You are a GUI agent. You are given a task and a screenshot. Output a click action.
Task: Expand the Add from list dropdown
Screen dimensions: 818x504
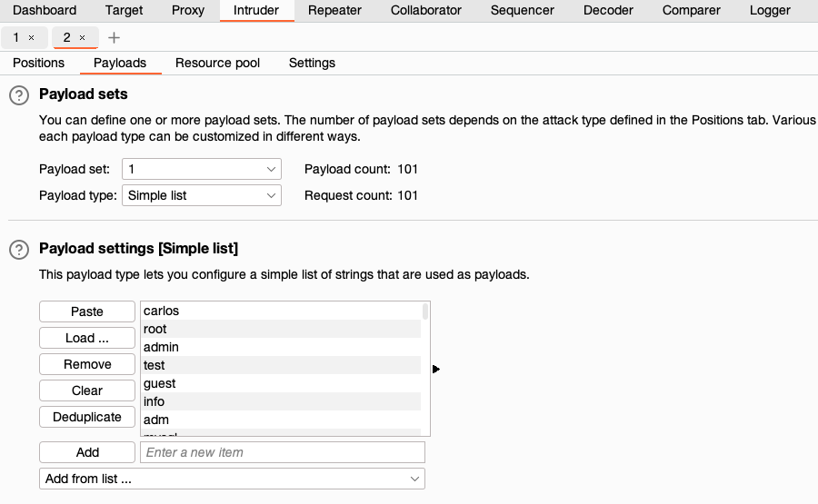click(232, 479)
